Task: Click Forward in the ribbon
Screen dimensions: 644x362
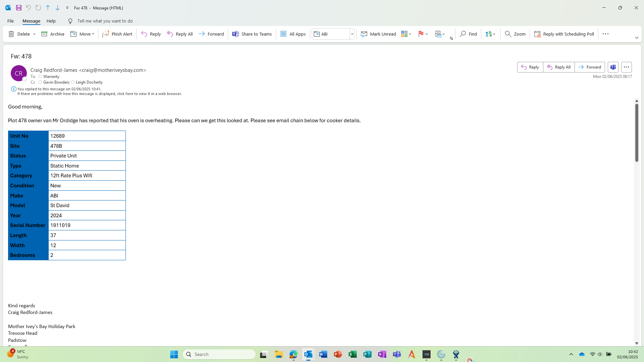Action: [x=211, y=34]
